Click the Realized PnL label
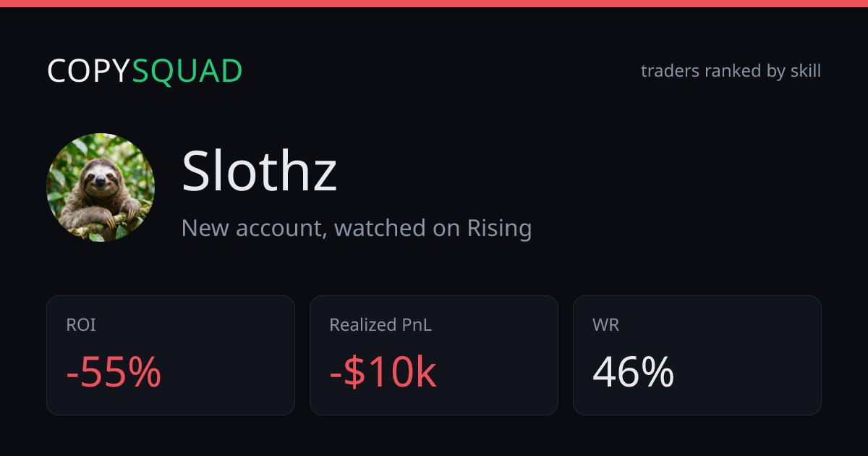 click(x=380, y=325)
